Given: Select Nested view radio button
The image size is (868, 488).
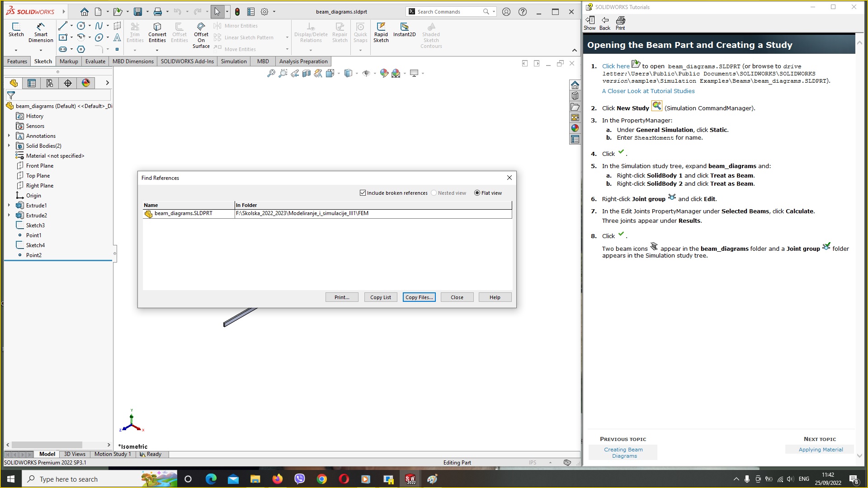Looking at the screenshot, I should [434, 192].
